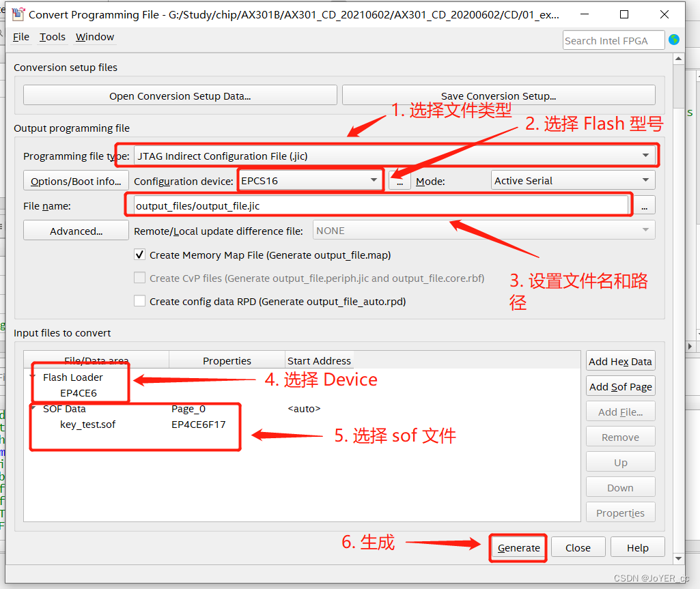Open the Tools menu

pyautogui.click(x=52, y=37)
